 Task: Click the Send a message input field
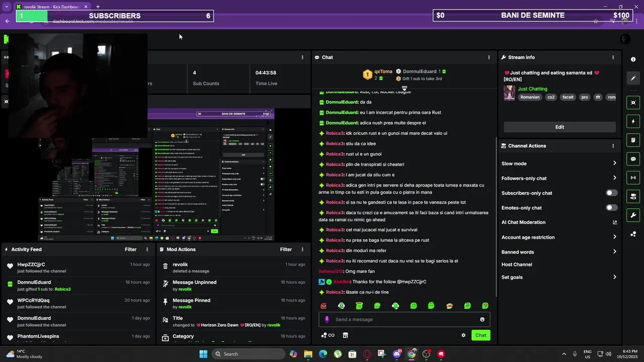pos(404,319)
